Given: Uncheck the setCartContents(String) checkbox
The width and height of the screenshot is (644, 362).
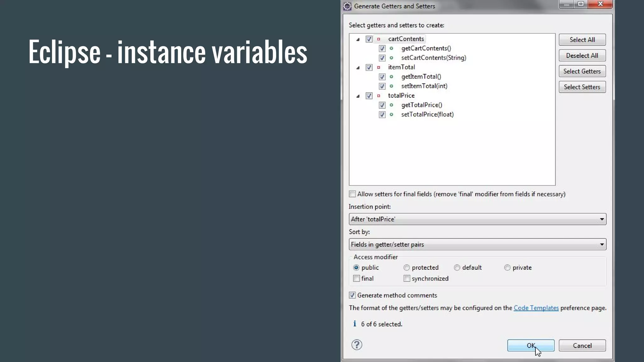Looking at the screenshot, I should [382, 58].
